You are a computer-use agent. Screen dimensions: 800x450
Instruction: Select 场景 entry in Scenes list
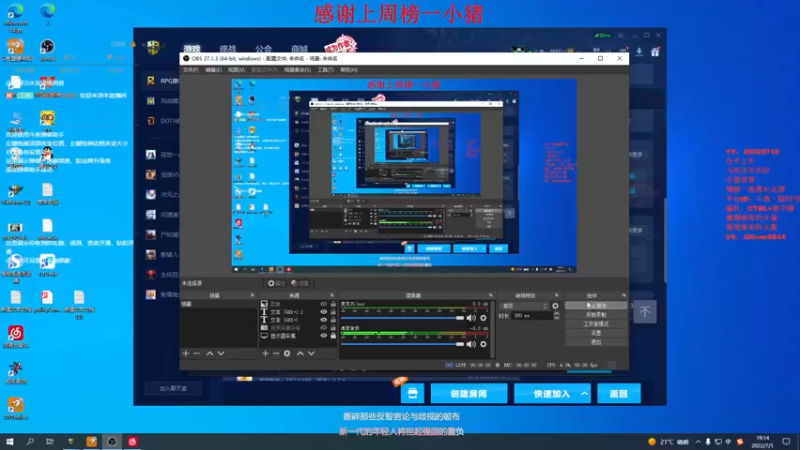(218, 304)
